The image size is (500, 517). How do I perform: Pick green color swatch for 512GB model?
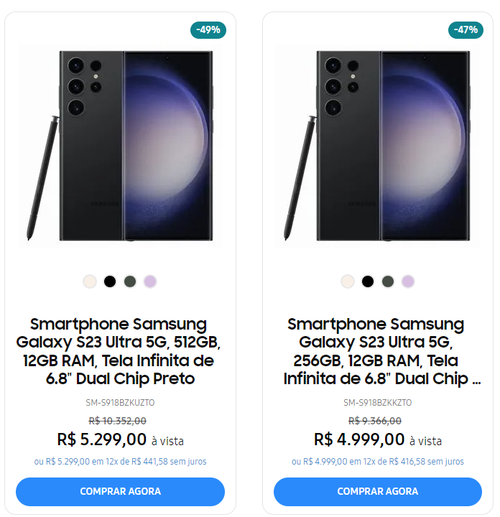130,281
